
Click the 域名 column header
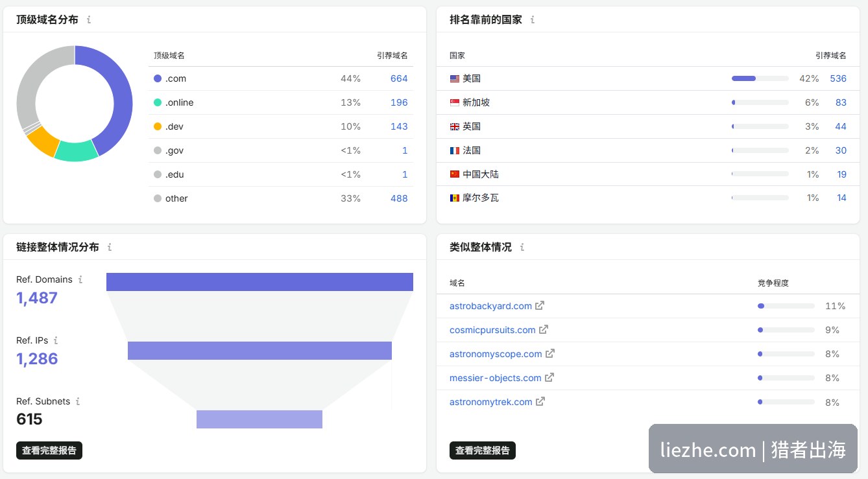tap(457, 283)
